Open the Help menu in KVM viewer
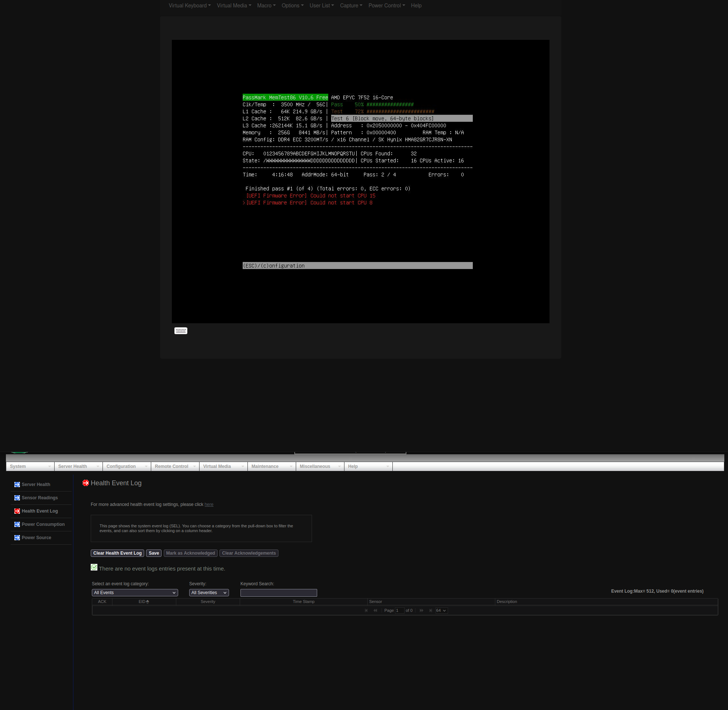The height and width of the screenshot is (710, 728). coord(416,6)
